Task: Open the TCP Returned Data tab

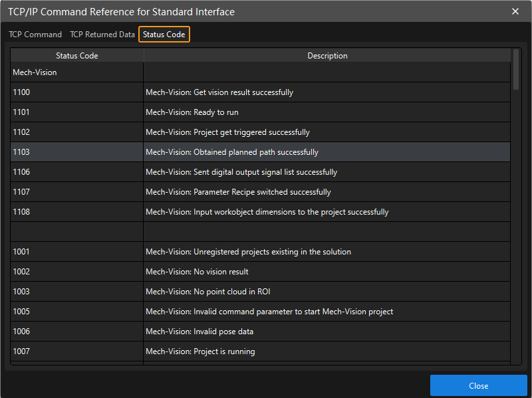Action: [x=102, y=35]
